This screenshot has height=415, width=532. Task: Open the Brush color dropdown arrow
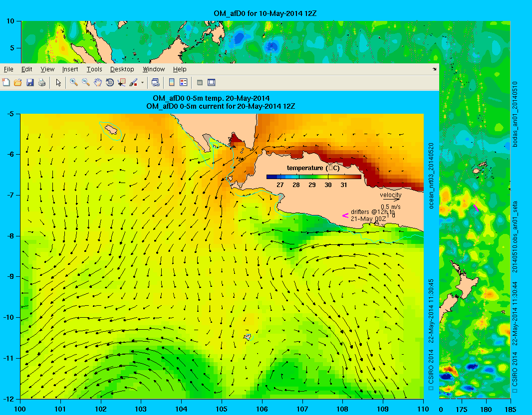pos(143,82)
